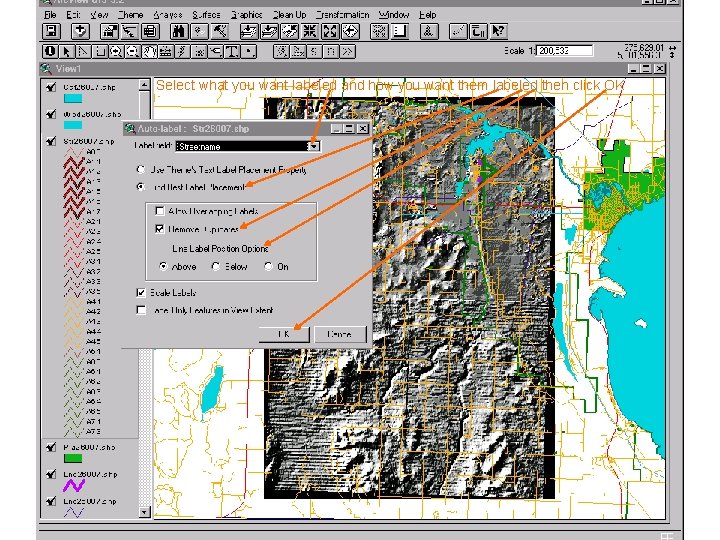
Task: Choose the Below line label position
Action: click(214, 267)
